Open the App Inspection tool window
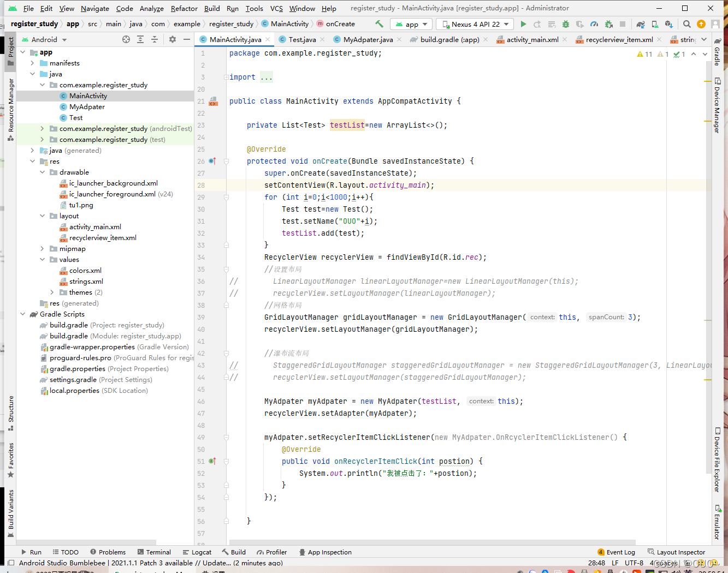This screenshot has width=728, height=573. pos(324,552)
